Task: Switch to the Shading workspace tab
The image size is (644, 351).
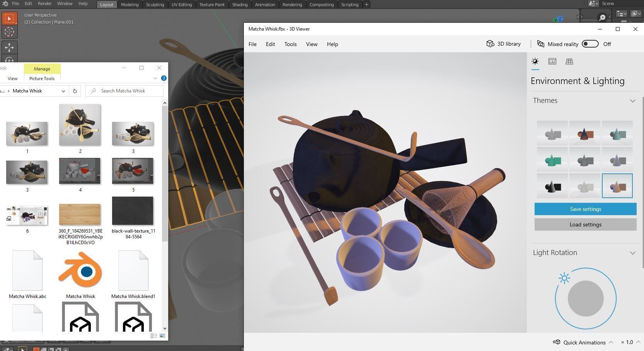Action: coord(240,5)
